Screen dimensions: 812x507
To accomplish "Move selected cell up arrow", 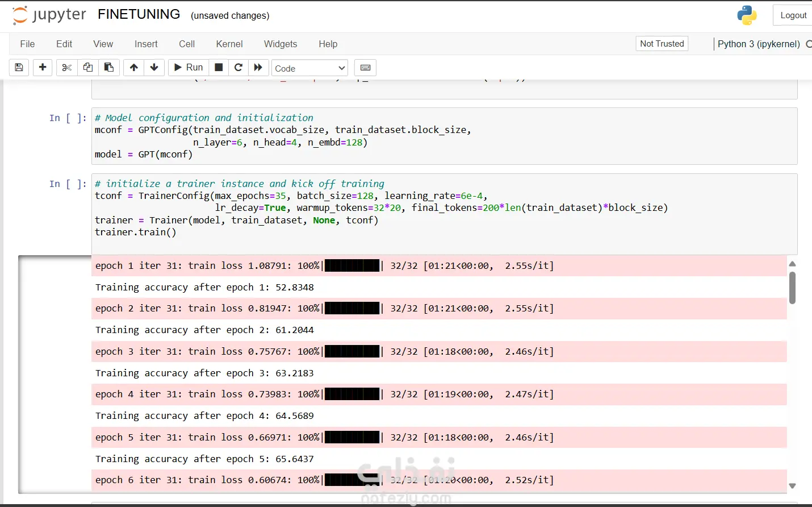I will click(x=134, y=68).
